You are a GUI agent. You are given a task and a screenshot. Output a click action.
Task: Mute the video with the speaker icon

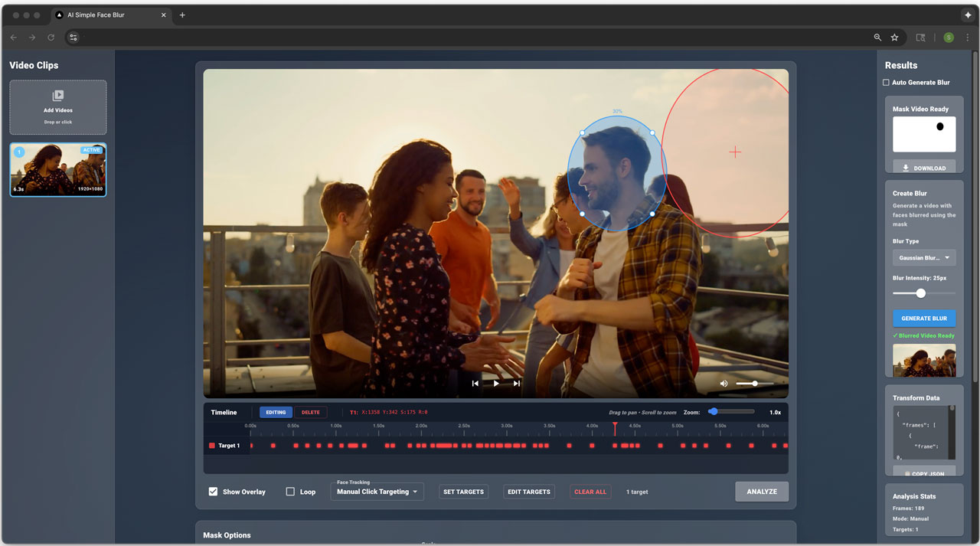[724, 384]
